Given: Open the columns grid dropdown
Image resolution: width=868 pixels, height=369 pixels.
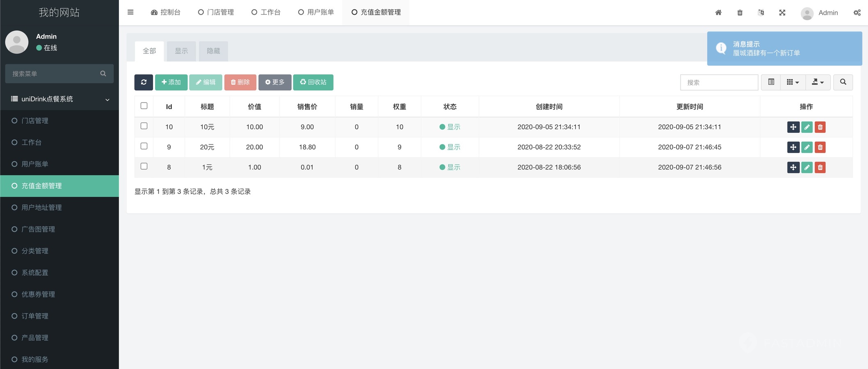Looking at the screenshot, I should pos(793,82).
